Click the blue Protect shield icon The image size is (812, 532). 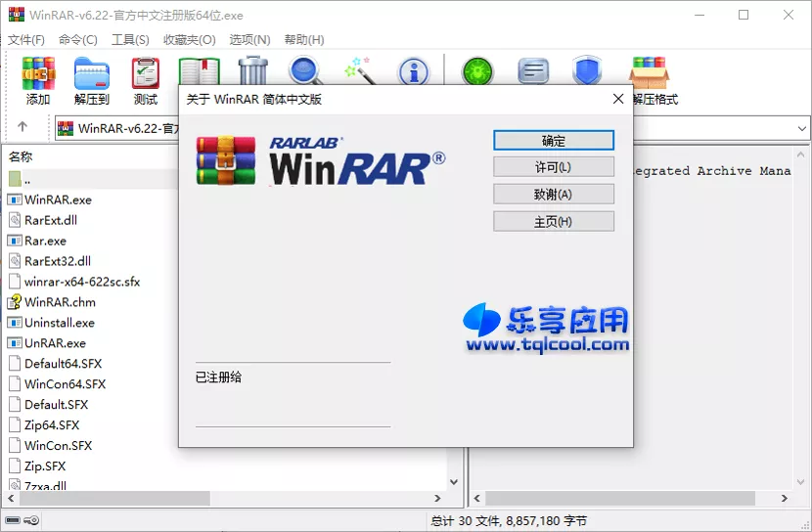pos(587,71)
